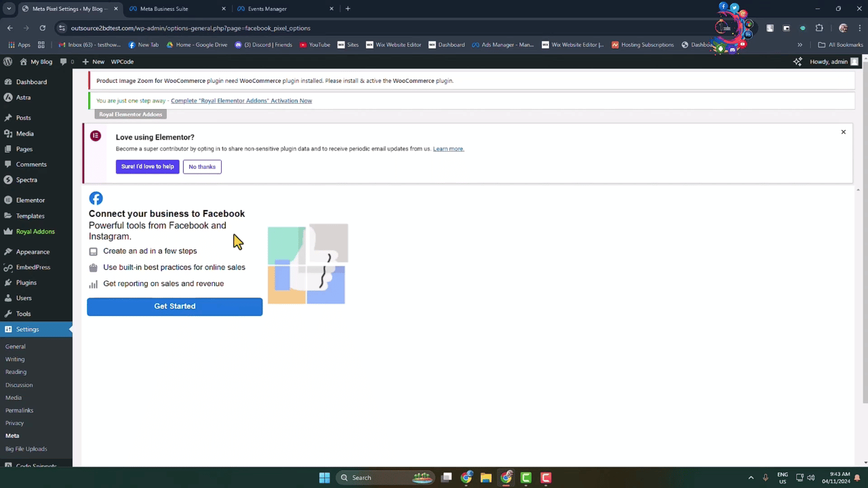The height and width of the screenshot is (488, 868).
Task: Click the No thanks button
Action: (202, 167)
